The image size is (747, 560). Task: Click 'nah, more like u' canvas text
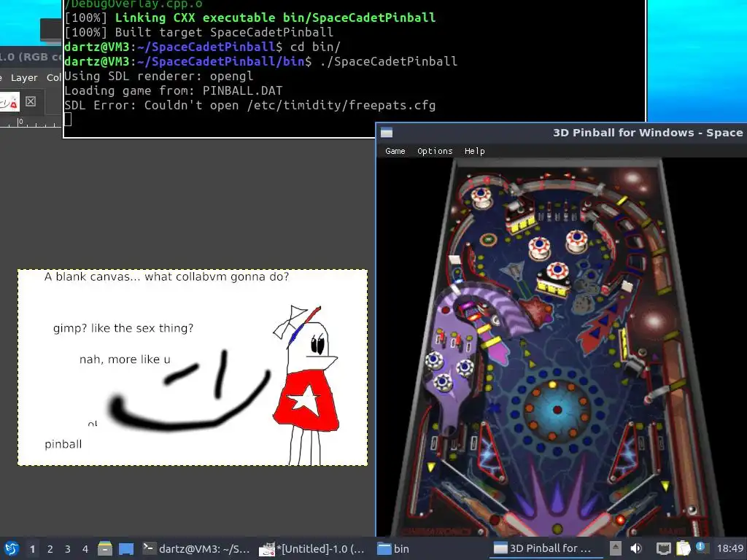125,359
